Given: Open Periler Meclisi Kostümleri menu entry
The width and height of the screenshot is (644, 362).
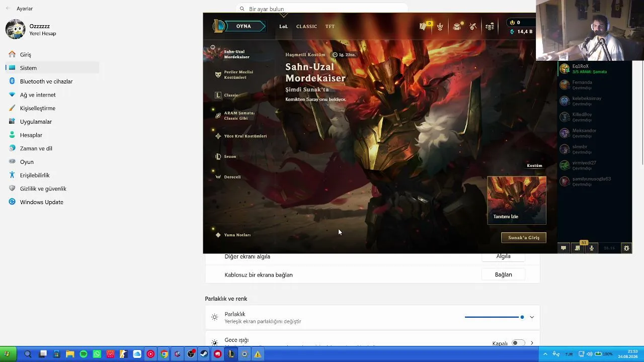Looking at the screenshot, I should pyautogui.click(x=239, y=74).
